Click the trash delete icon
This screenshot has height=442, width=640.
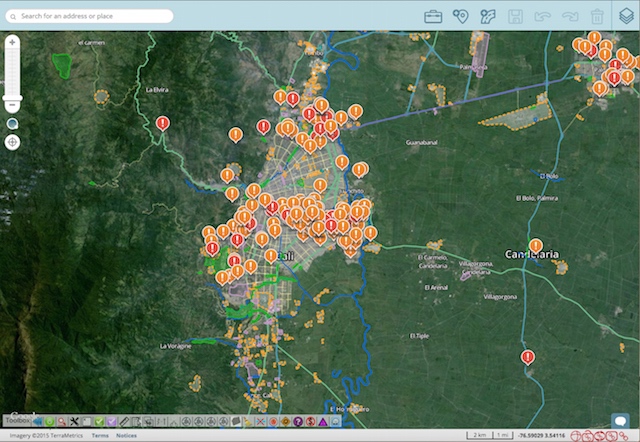597,17
